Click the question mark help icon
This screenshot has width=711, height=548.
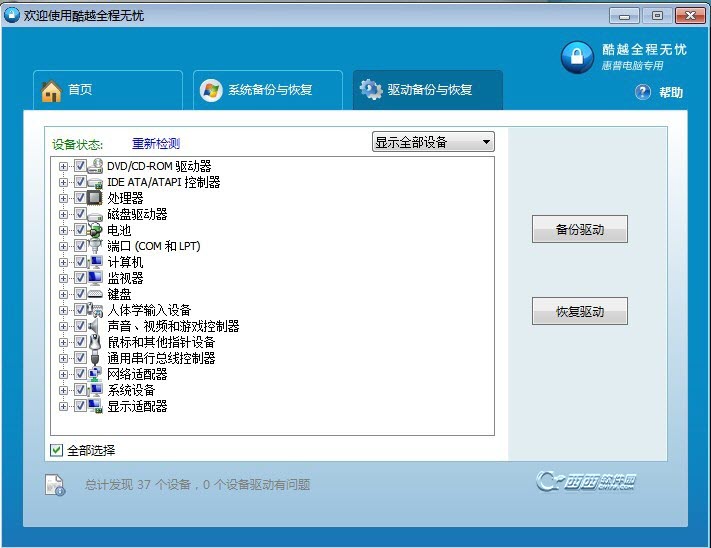(x=643, y=92)
